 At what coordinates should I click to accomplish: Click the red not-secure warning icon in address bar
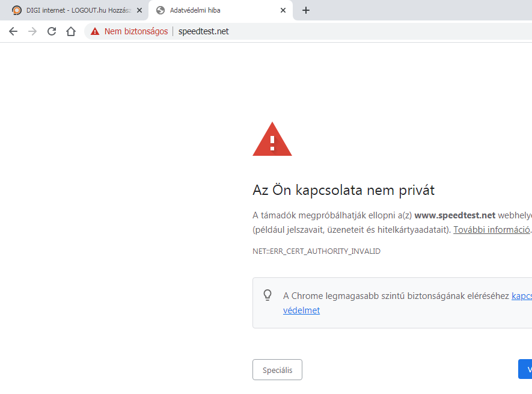coord(95,31)
